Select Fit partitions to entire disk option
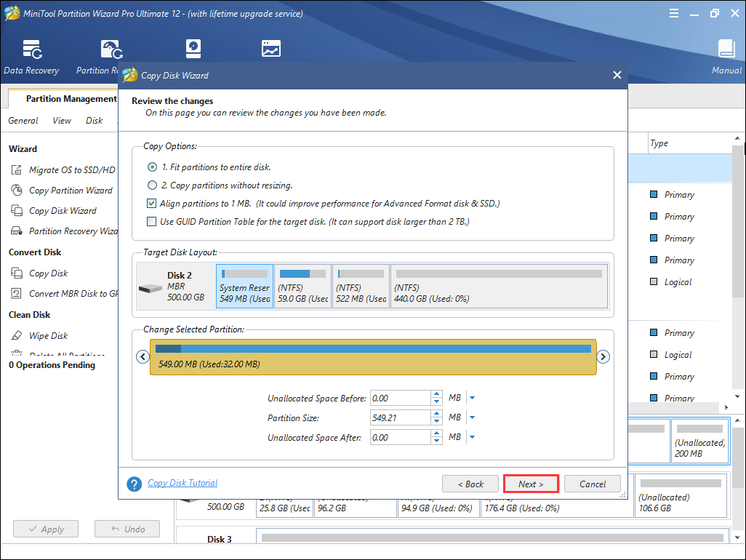Viewport: 746px width, 560px height. [152, 167]
